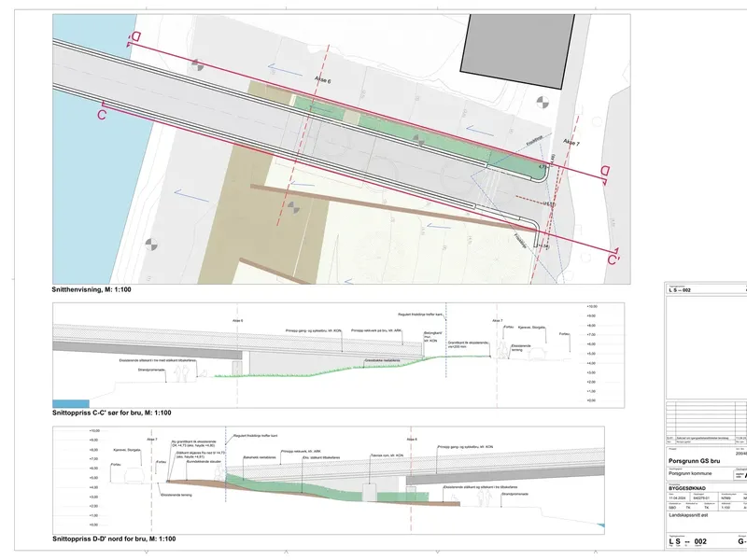Click the blue water block in C-C' section
Screen dimensions: 747x560
tap(71, 404)
